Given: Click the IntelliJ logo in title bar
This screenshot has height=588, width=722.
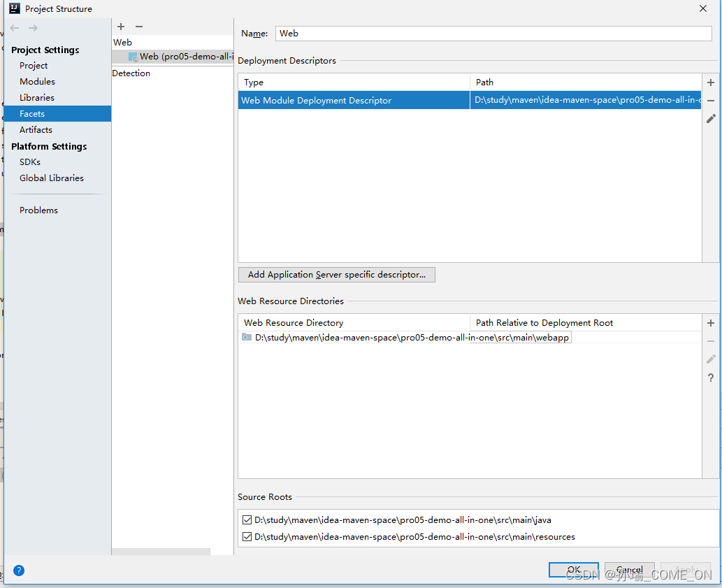Looking at the screenshot, I should coord(15,8).
